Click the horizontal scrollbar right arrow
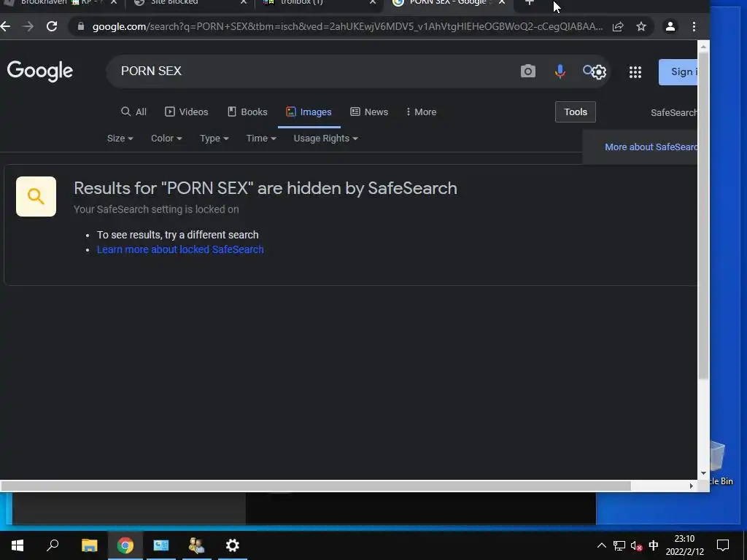The width and height of the screenshot is (747, 560). tap(691, 486)
